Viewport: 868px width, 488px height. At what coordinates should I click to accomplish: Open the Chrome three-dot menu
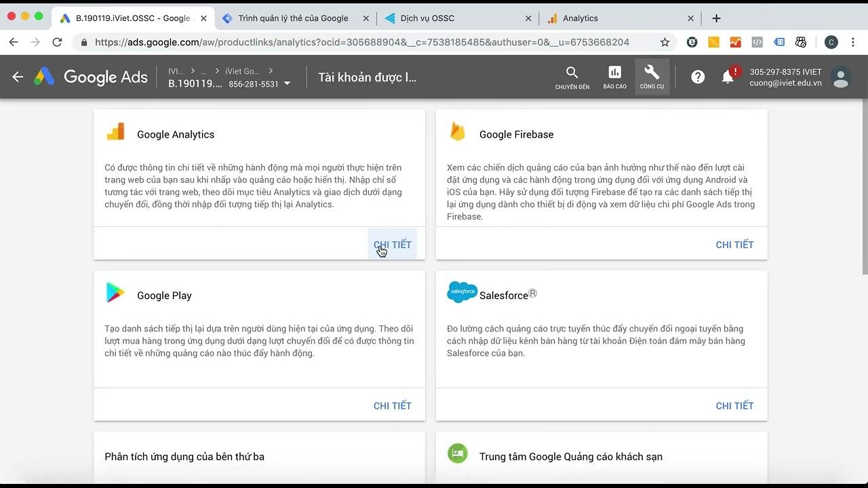tap(853, 42)
